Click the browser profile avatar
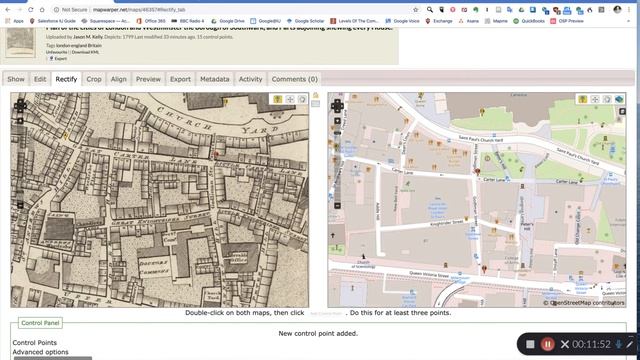 coord(617,9)
